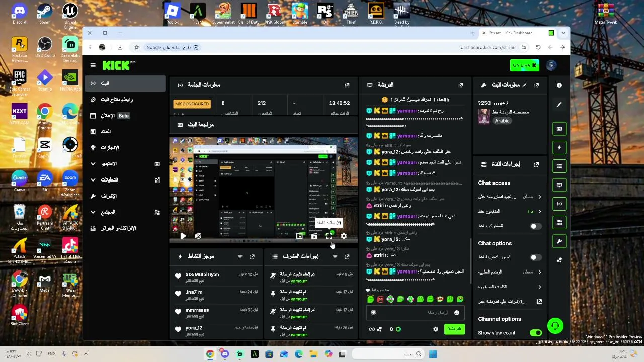Viewport: 644px width, 362px height.
Task: Click the green الدردشة send button
Action: pyautogui.click(x=454, y=329)
